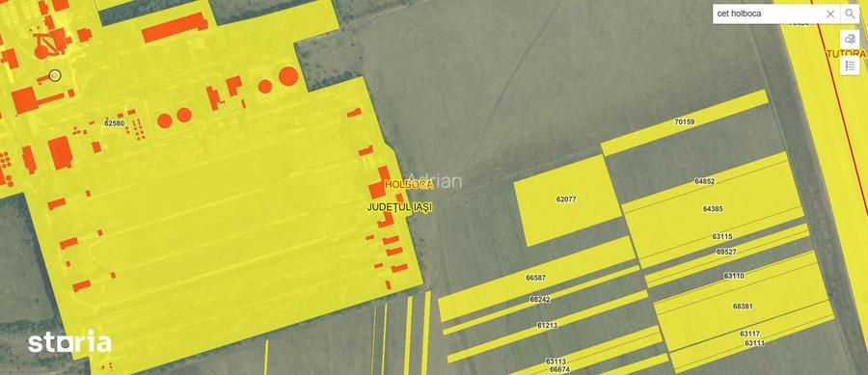
Task: Select parcel labeled 62580
Action: click(x=114, y=123)
